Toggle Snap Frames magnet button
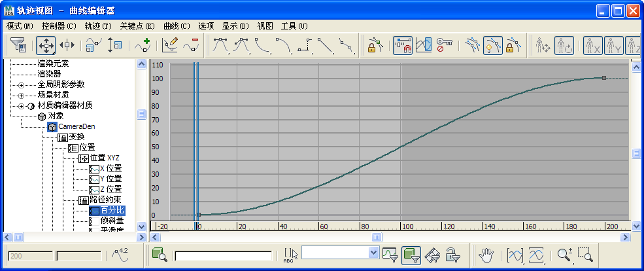Screen dimensions: 644x271 pyautogui.click(x=403, y=45)
